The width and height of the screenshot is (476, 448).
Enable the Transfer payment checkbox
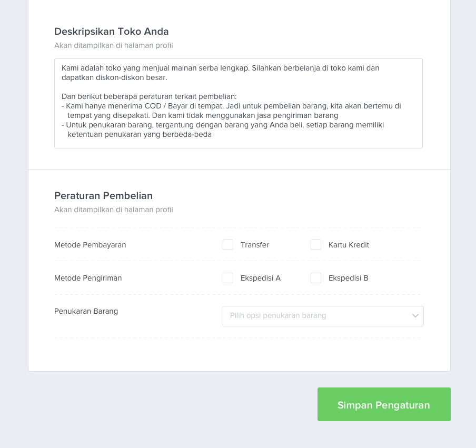coord(227,245)
